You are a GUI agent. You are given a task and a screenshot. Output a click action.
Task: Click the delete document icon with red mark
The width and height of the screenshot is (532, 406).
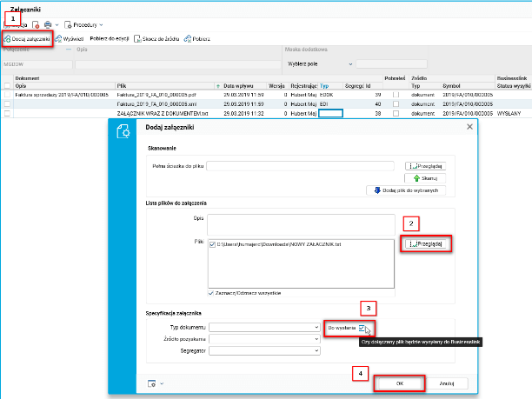tap(36, 25)
